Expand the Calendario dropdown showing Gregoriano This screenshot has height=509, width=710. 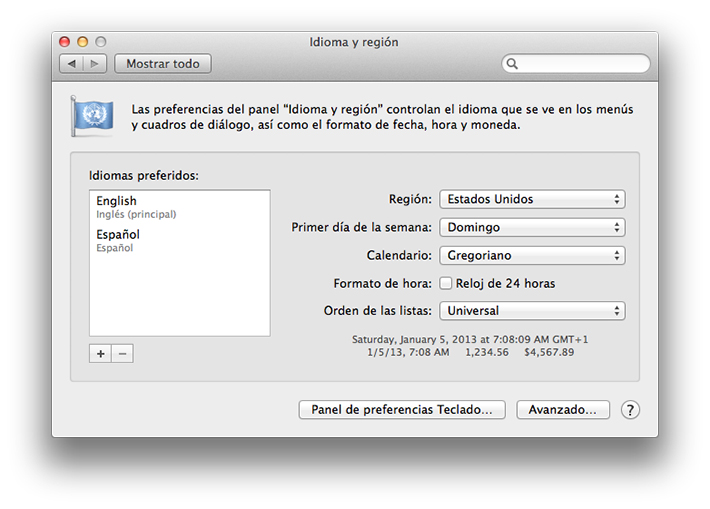(532, 255)
